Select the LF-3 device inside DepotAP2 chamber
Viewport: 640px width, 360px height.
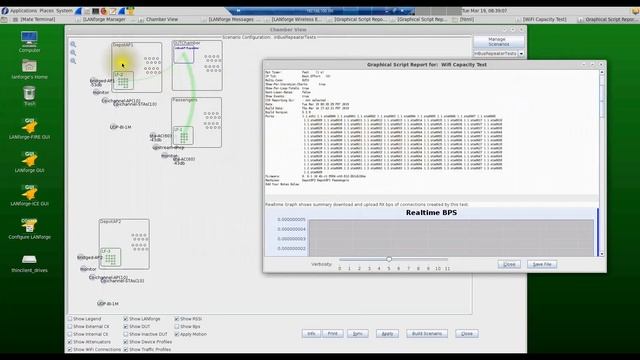[x=111, y=257]
